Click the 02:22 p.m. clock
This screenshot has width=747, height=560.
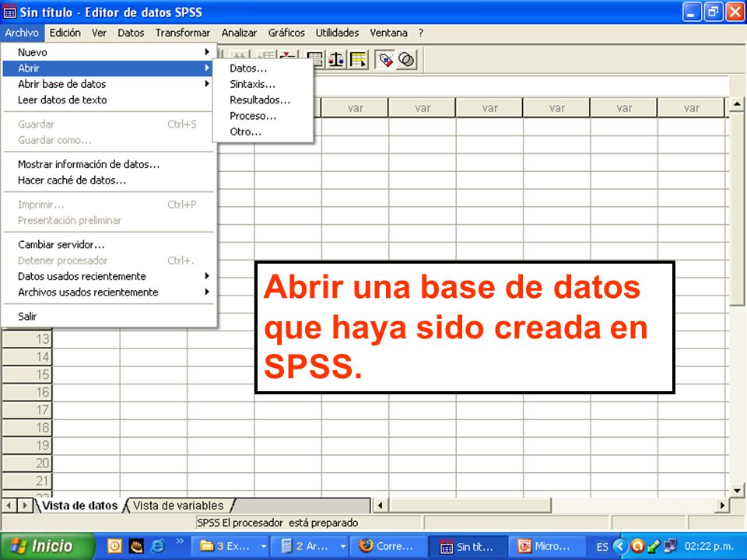[x=708, y=546]
